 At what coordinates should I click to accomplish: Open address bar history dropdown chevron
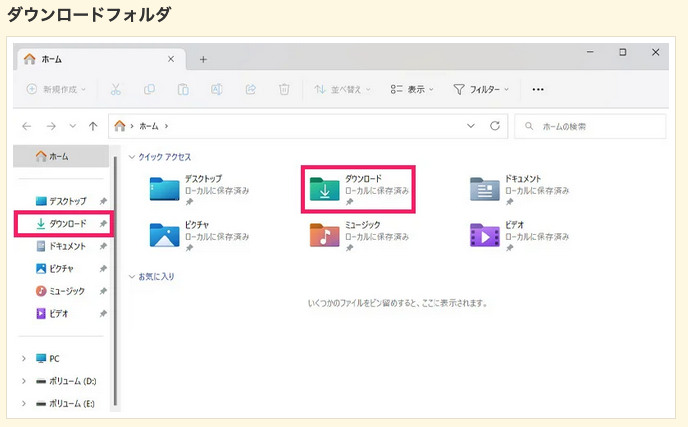[x=471, y=126]
